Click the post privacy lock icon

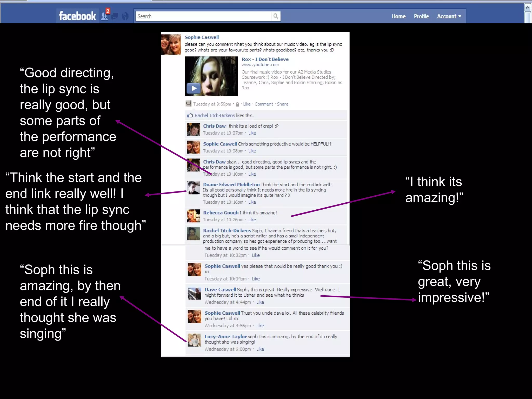(237, 104)
